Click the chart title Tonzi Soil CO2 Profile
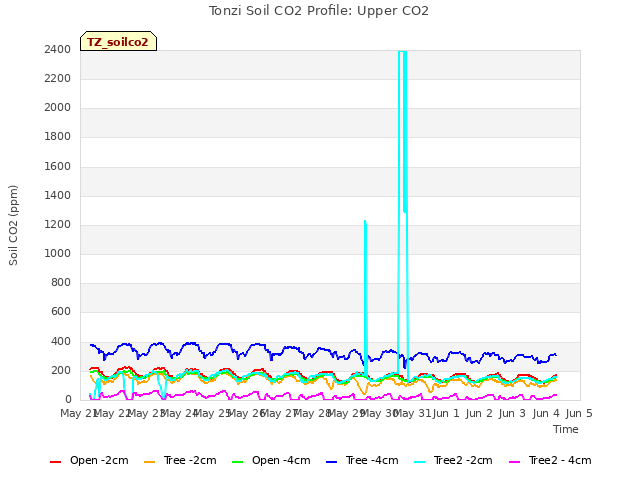The height and width of the screenshot is (480, 640). click(318, 11)
